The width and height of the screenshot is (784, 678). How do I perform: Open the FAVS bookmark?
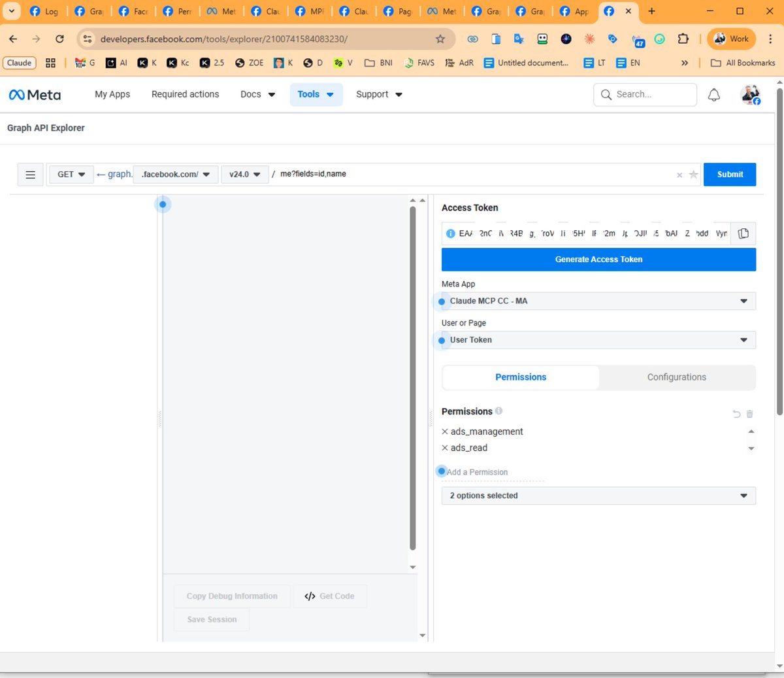[419, 63]
